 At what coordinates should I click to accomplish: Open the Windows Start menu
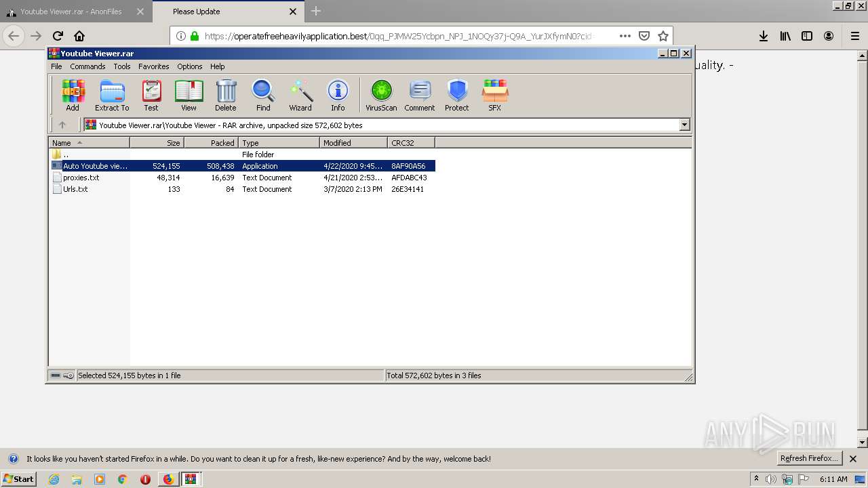pyautogui.click(x=18, y=479)
